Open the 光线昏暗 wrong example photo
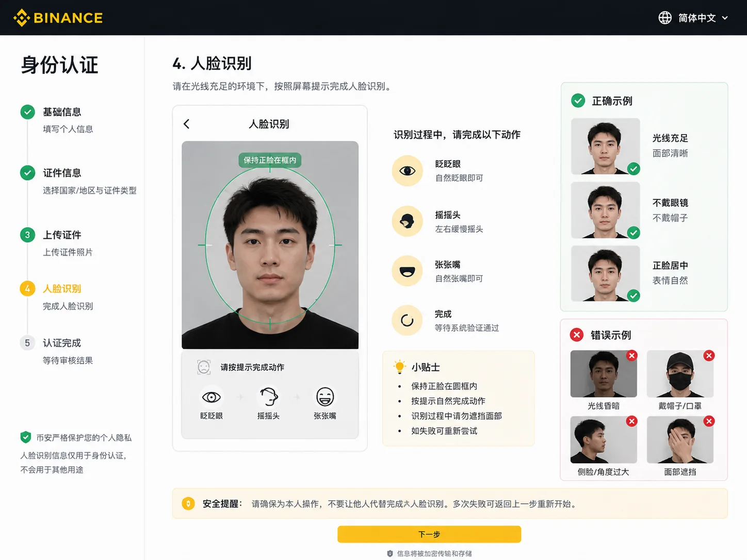This screenshot has height=560, width=747. tap(604, 374)
